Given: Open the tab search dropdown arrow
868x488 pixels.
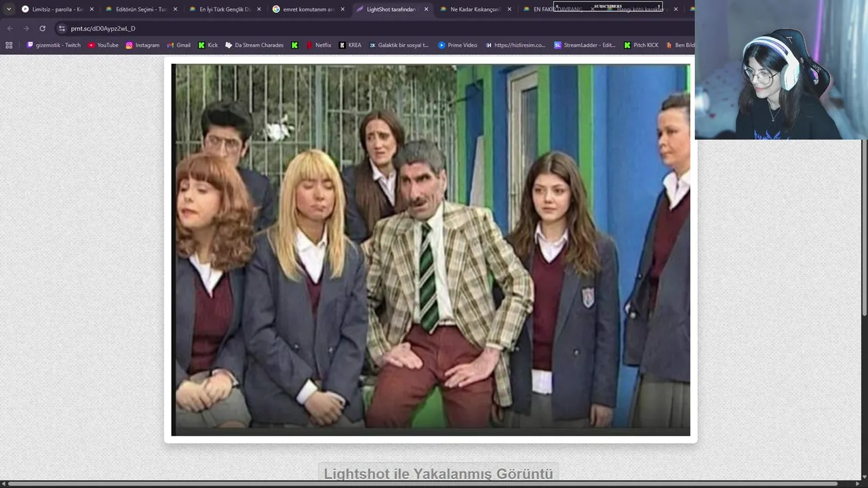Looking at the screenshot, I should (9, 9).
